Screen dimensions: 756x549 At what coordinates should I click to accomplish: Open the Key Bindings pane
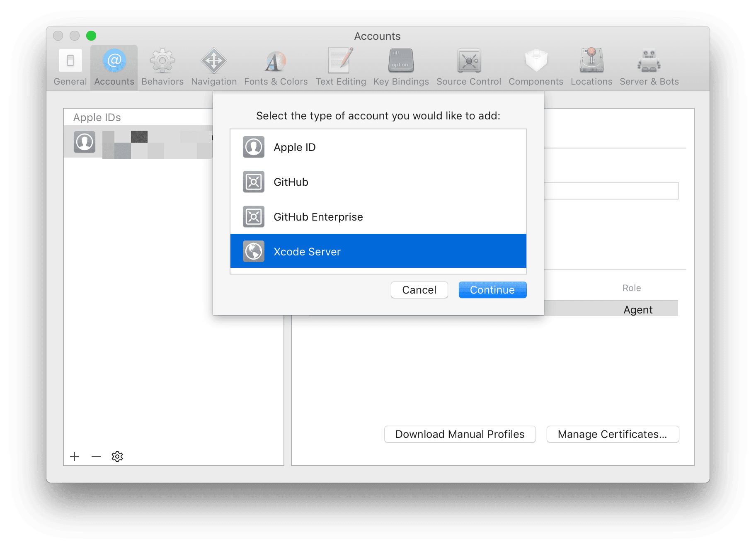400,66
